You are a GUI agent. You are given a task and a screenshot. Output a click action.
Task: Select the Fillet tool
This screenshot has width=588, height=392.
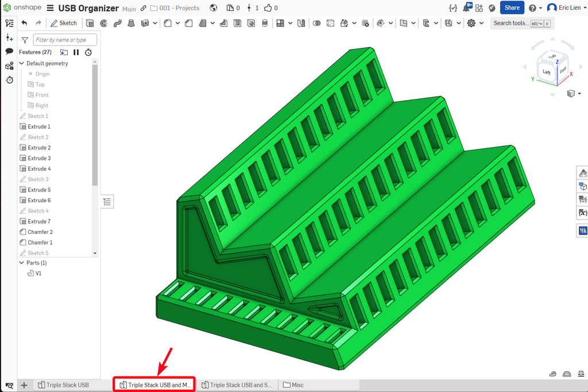(168, 24)
